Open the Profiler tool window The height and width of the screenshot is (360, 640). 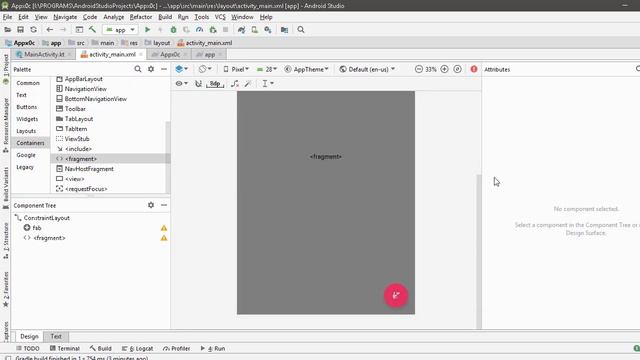click(176, 349)
